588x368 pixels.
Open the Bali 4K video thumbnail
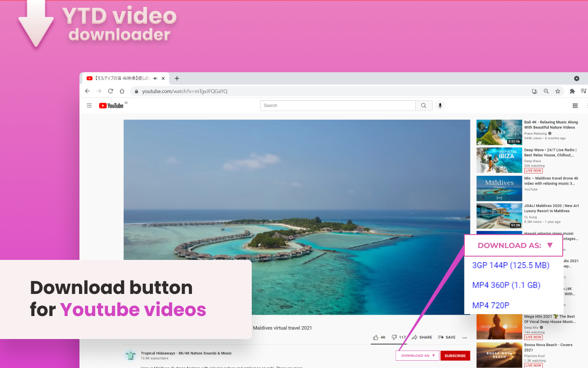[x=499, y=132]
